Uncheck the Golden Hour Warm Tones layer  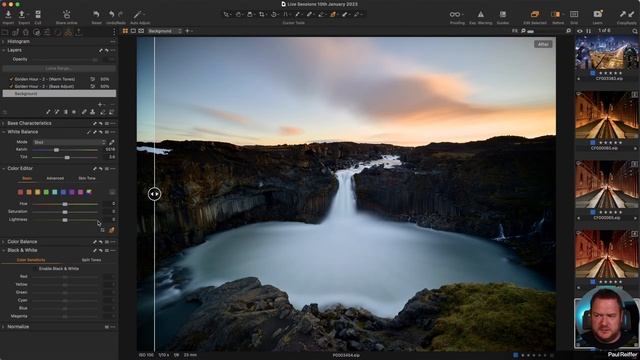(x=11, y=79)
